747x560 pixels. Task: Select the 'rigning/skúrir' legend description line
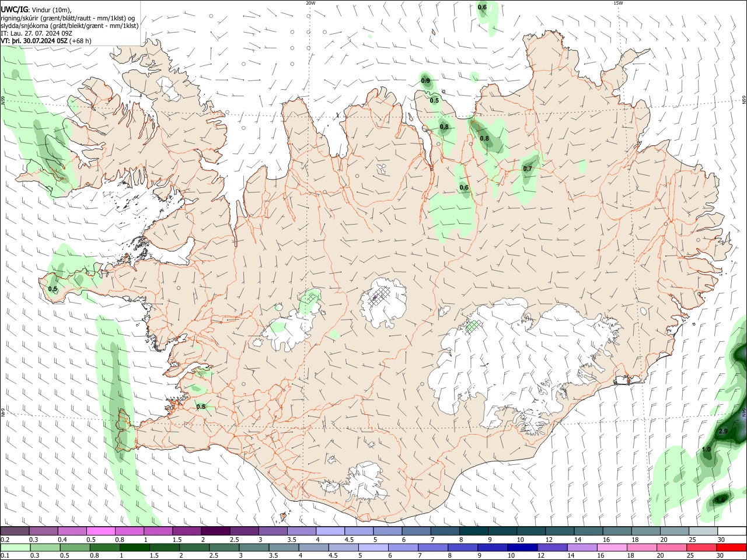pos(68,18)
